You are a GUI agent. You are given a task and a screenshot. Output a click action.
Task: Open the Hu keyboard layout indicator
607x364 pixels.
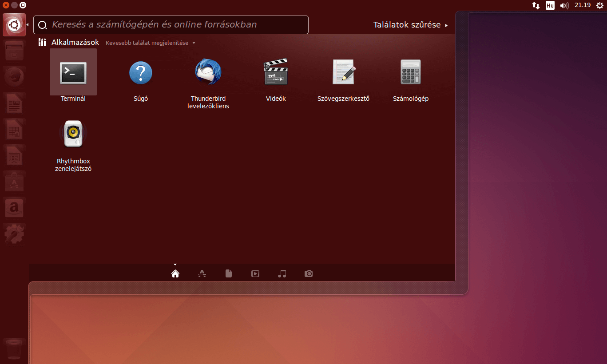tap(550, 5)
